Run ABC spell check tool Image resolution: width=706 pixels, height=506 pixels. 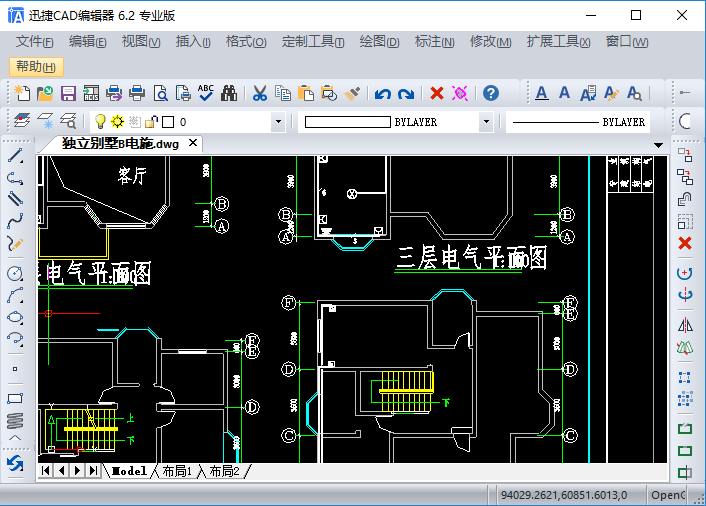(x=206, y=93)
